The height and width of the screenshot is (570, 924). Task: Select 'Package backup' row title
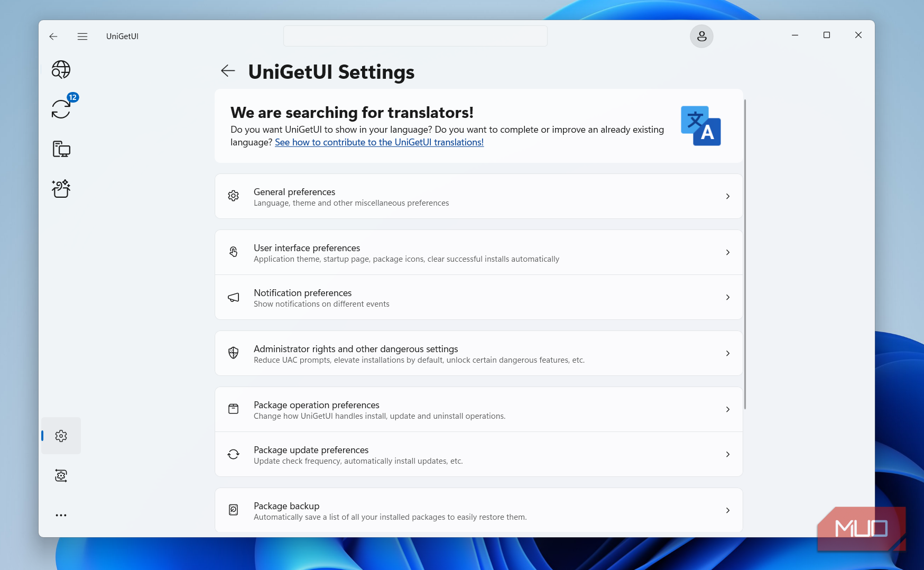(x=287, y=506)
